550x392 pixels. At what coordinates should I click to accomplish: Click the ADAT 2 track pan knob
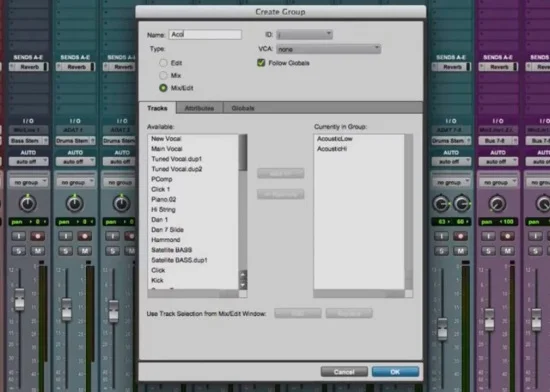121,203
